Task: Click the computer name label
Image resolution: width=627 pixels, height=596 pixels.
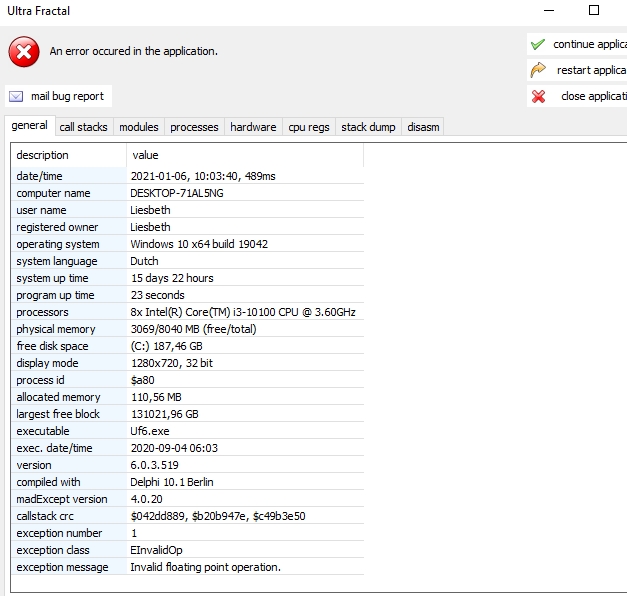Action: tap(53, 193)
